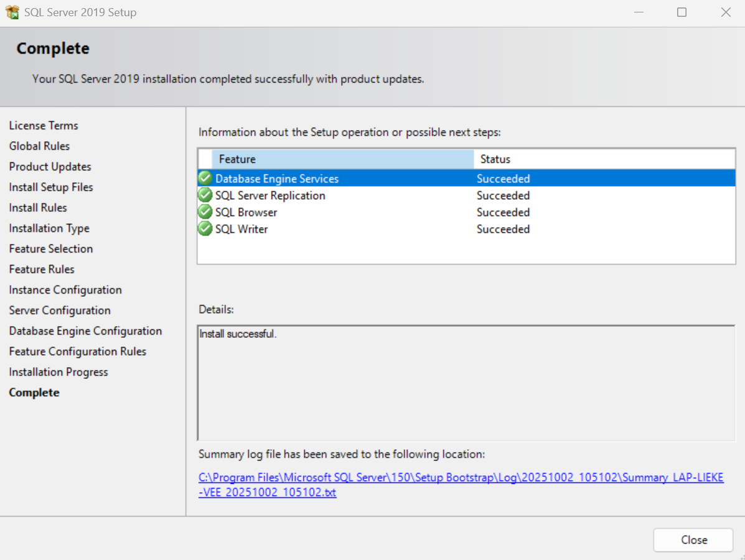Click green check icon beside Database Engine Services
745x560 pixels.
205,178
